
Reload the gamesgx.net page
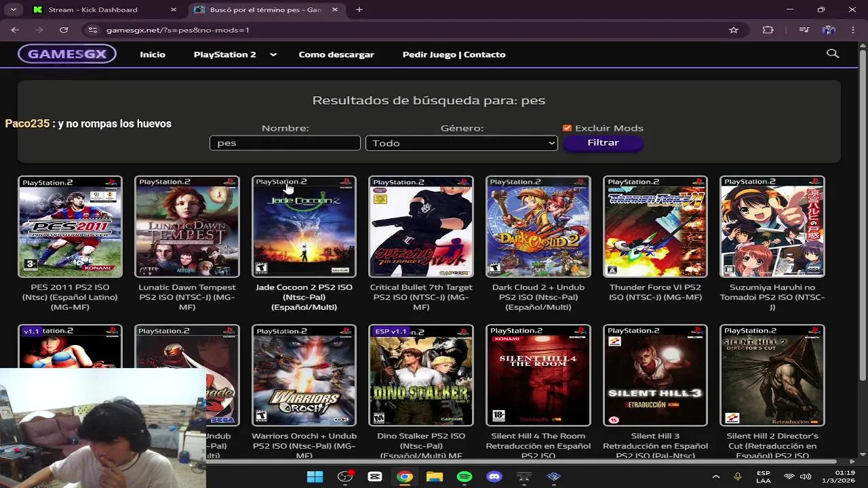tap(64, 30)
